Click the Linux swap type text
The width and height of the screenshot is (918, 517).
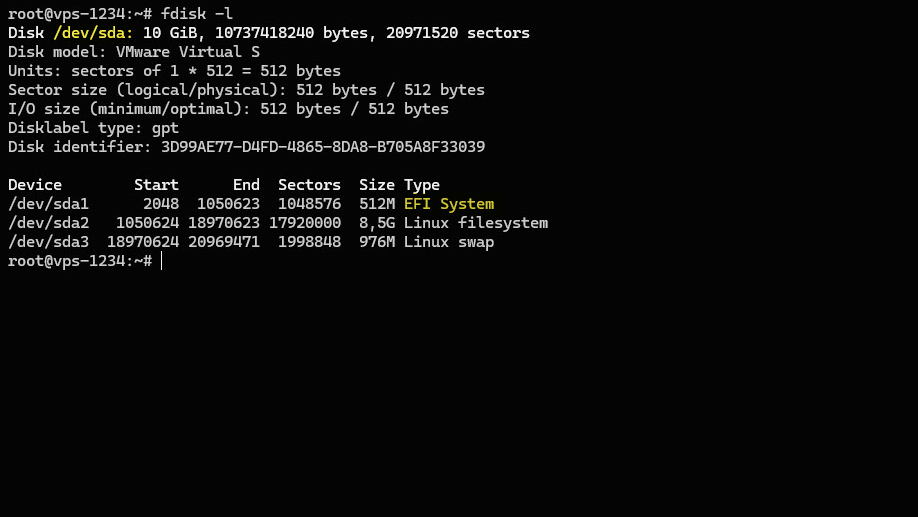point(449,242)
